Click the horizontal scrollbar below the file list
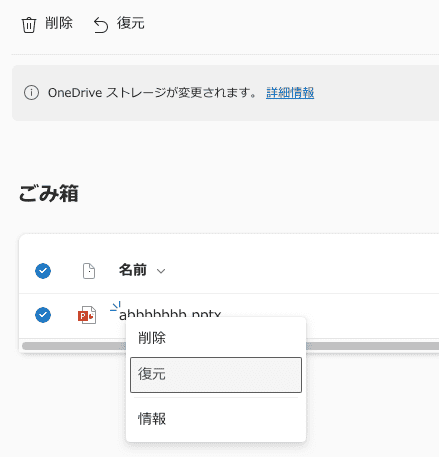The width and height of the screenshot is (439, 457). point(230,346)
